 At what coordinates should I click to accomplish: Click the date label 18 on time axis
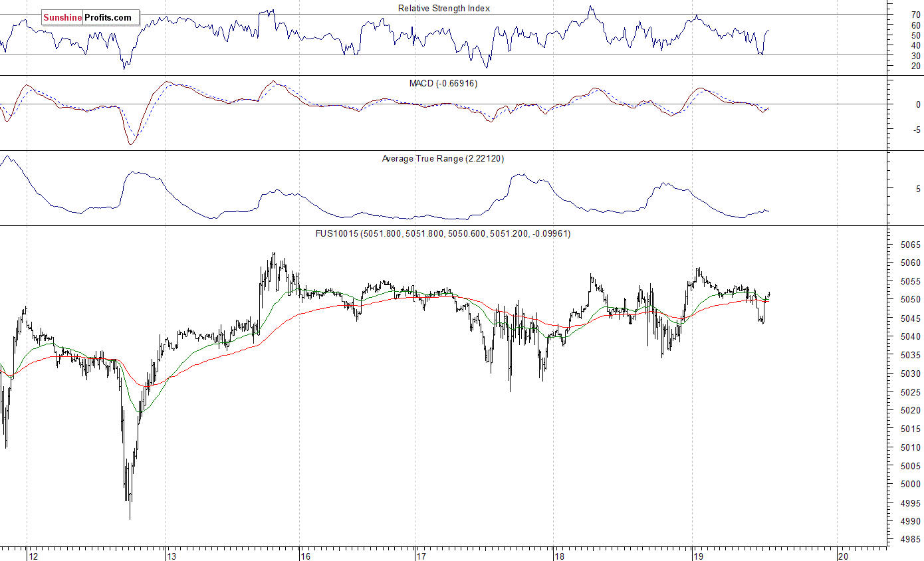[559, 556]
